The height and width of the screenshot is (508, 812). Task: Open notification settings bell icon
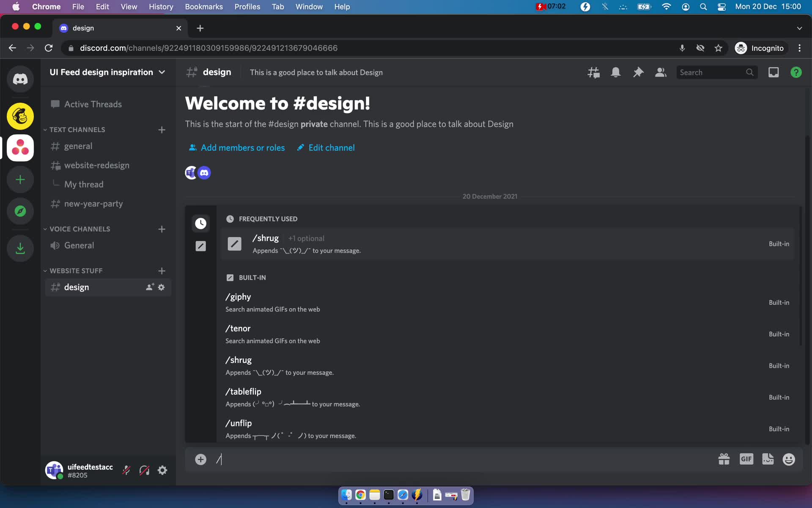[x=616, y=72]
